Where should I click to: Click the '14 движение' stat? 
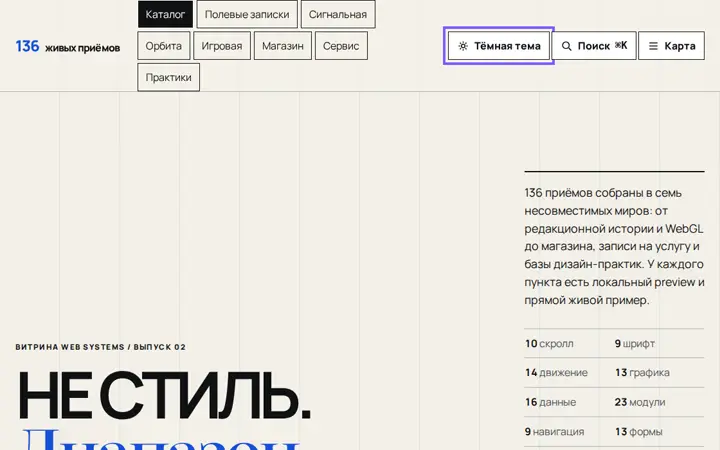coord(557,372)
